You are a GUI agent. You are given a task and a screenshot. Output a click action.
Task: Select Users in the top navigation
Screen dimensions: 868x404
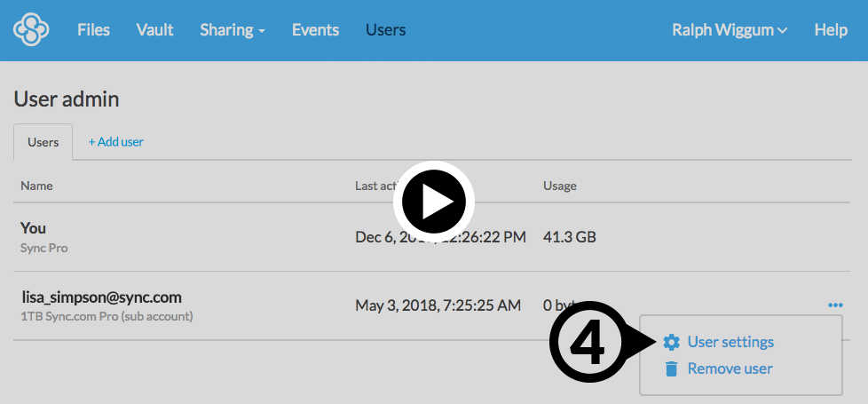coord(385,30)
